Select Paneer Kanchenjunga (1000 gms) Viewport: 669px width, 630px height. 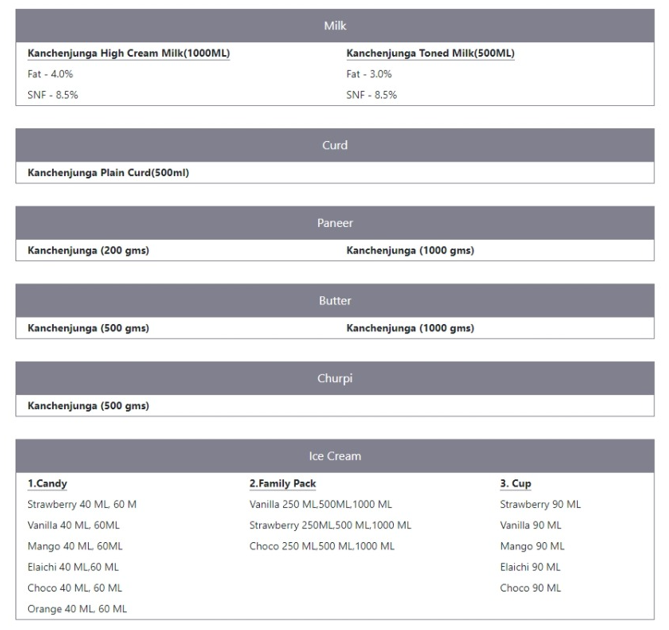point(410,250)
